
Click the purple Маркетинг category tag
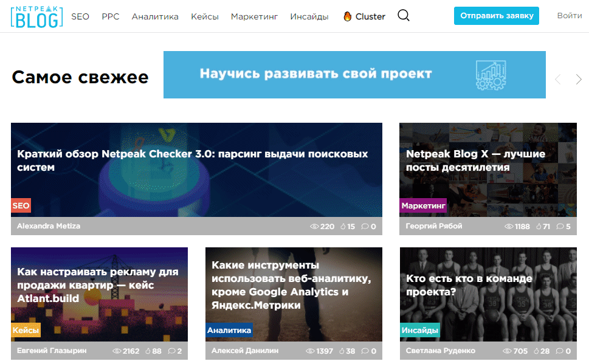[423, 205]
